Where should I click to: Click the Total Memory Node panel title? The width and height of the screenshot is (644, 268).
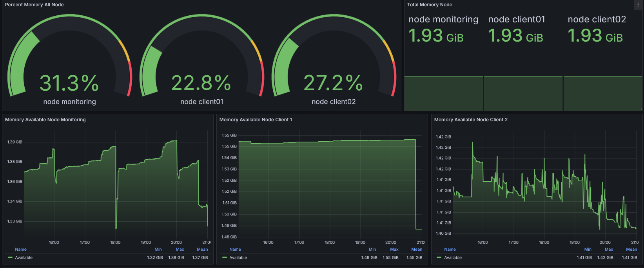click(x=429, y=5)
